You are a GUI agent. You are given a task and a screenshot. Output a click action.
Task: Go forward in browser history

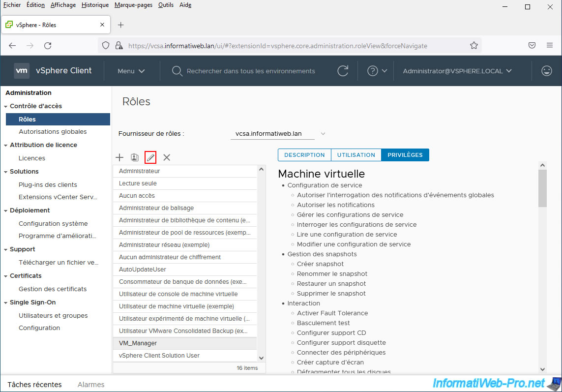click(x=30, y=46)
